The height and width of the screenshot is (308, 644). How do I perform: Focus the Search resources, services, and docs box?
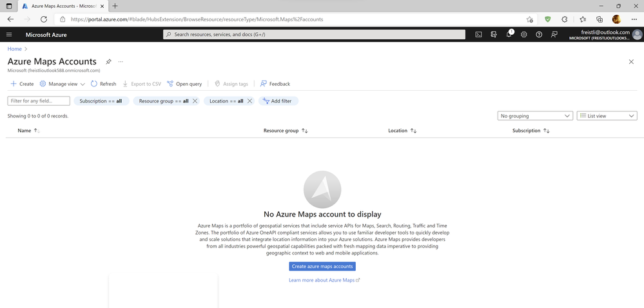314,35
